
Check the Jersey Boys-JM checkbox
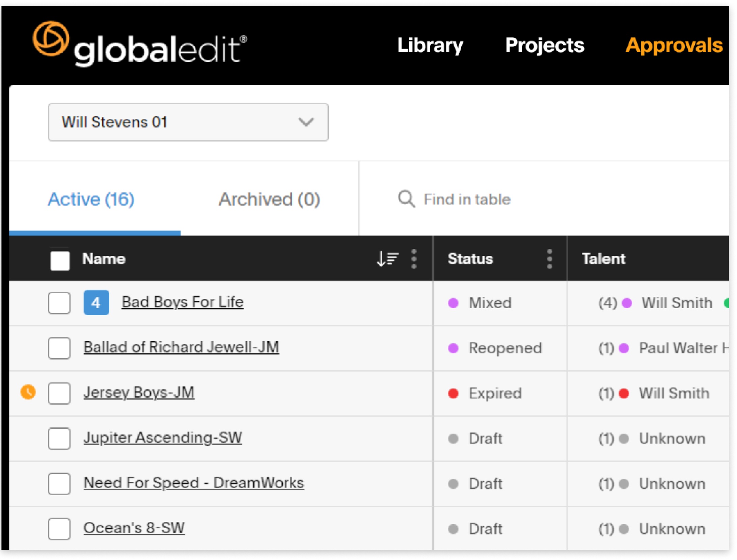click(x=59, y=393)
